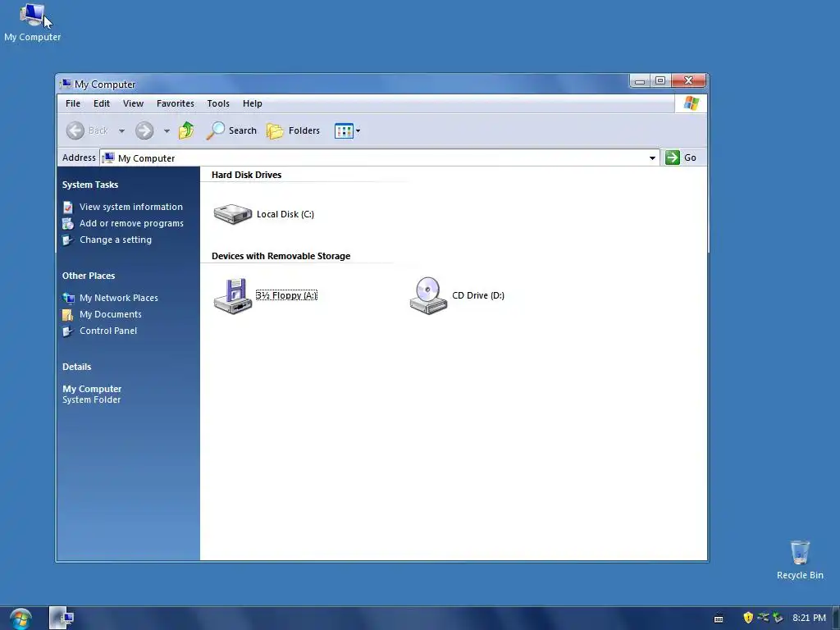The width and height of the screenshot is (840, 630).
Task: Collapse the System Tasks section header
Action: (90, 185)
